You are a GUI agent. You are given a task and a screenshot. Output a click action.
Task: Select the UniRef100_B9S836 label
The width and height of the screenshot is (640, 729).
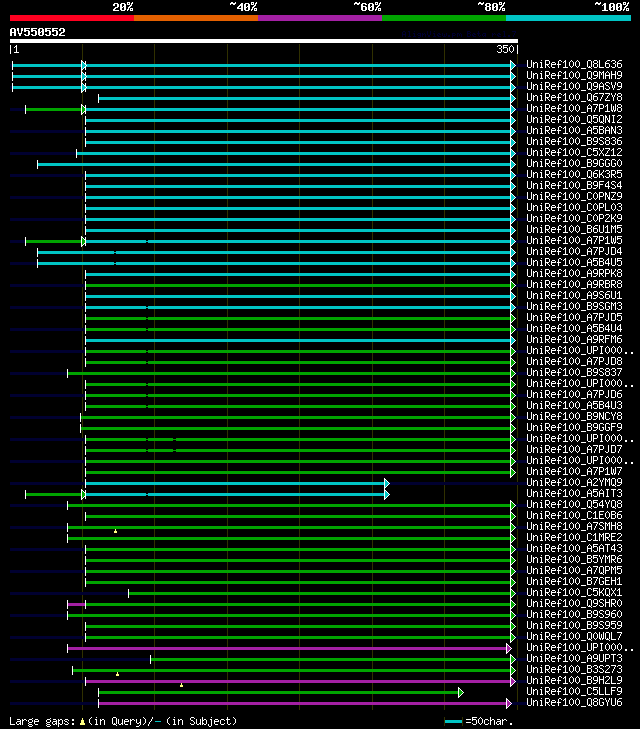click(574, 141)
